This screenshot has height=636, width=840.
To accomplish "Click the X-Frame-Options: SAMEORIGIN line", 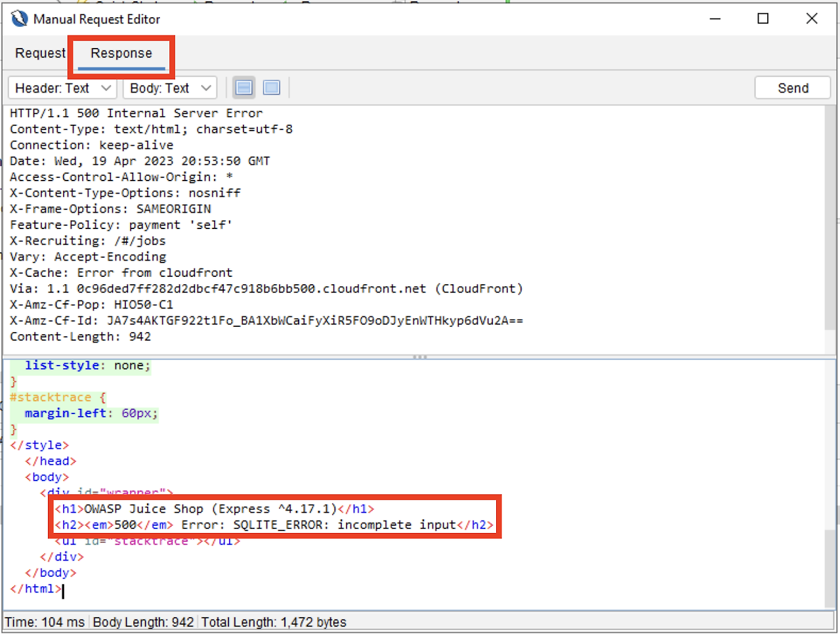I will pos(110,209).
